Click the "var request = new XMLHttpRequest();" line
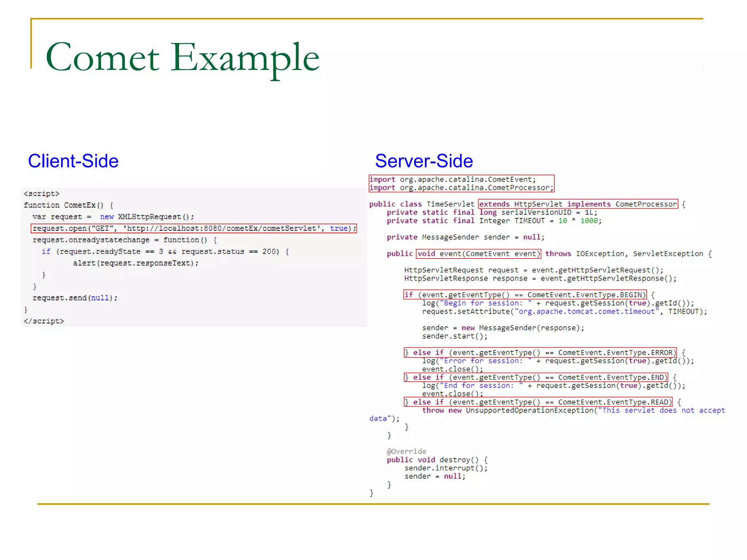The image size is (747, 560). (x=113, y=217)
